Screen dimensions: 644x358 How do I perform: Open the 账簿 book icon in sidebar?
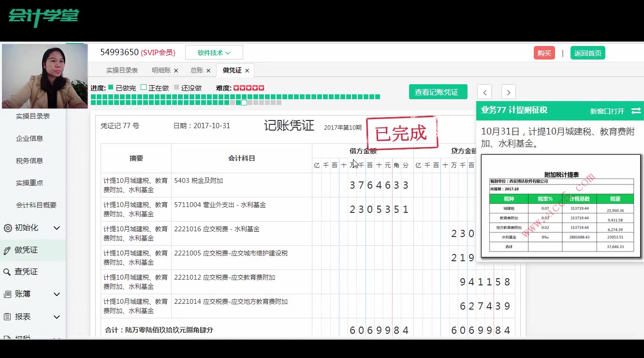point(8,294)
